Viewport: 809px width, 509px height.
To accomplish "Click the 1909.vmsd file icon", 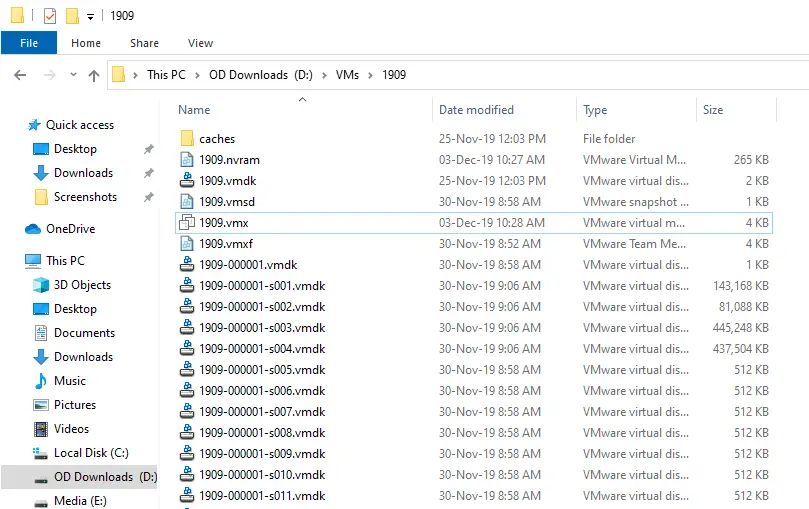I will (187, 202).
